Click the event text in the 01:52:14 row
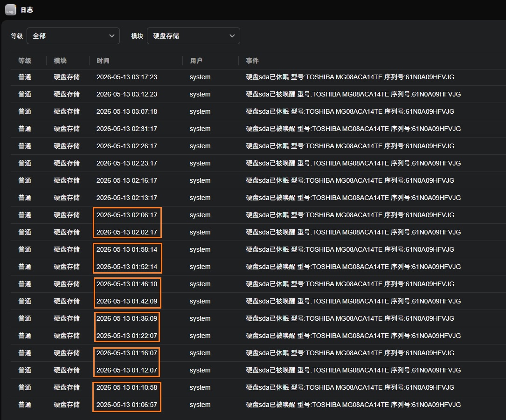This screenshot has height=420, width=506. [x=354, y=267]
